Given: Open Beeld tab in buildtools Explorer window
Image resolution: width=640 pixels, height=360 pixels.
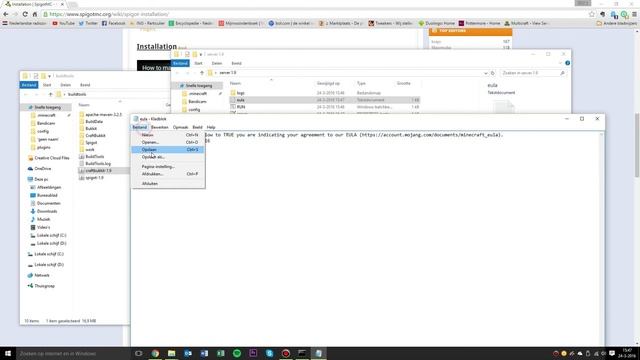Looking at the screenshot, I should 85,85.
